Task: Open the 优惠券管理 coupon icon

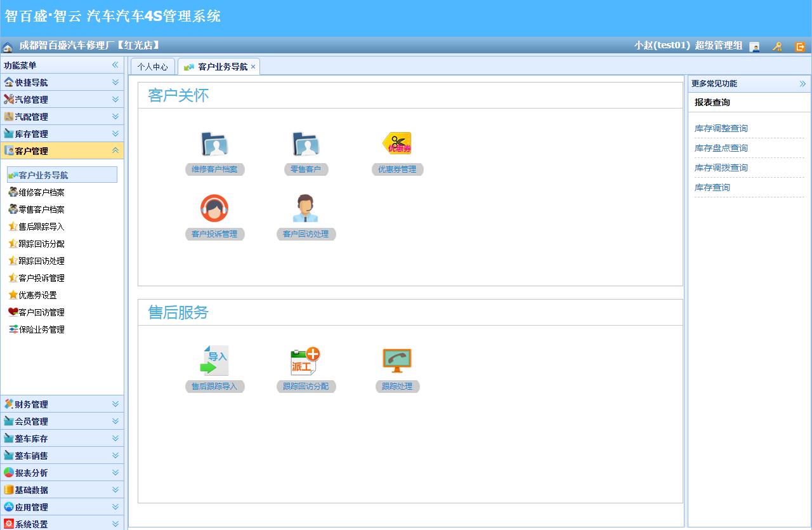Action: (x=397, y=144)
